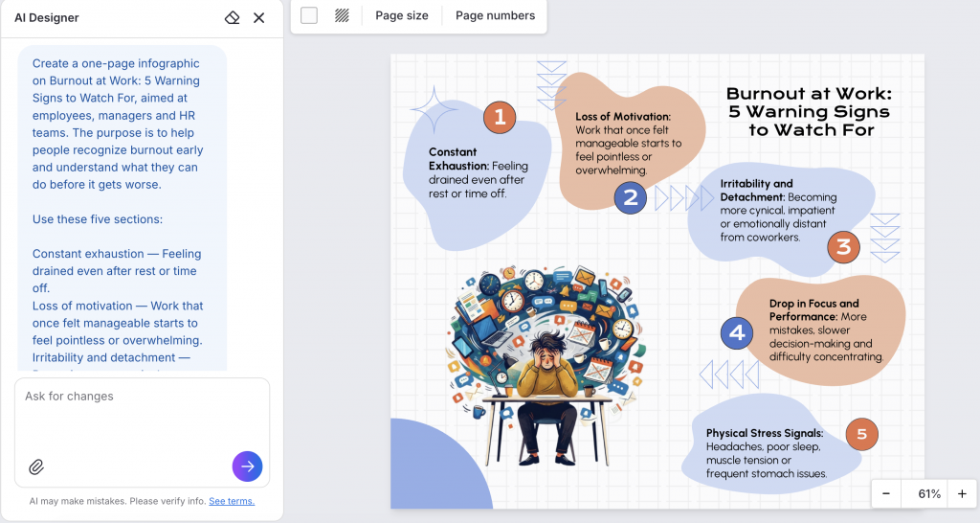The image size is (980, 523).
Task: Click the prompt message in AI Designer chat
Action: pos(122,208)
